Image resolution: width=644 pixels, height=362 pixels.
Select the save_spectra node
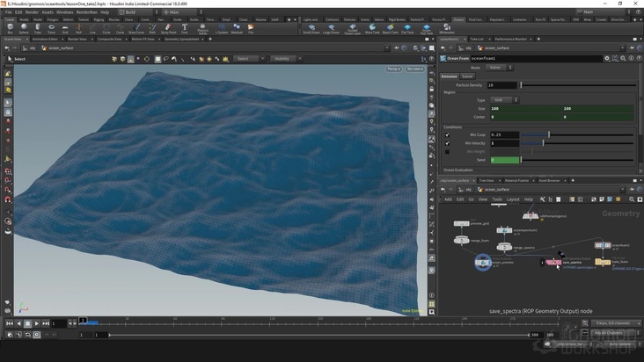click(554, 261)
